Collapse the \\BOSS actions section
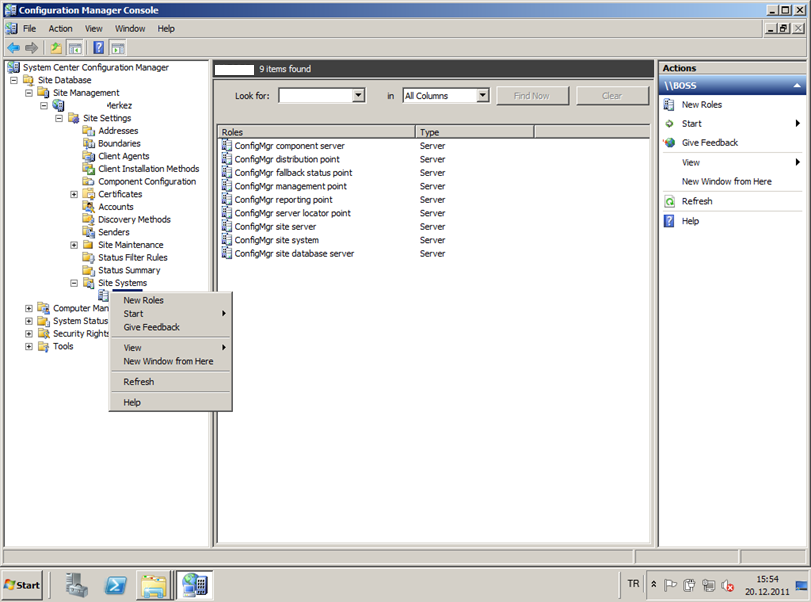Image resolution: width=811 pixels, height=602 pixels. tap(797, 86)
